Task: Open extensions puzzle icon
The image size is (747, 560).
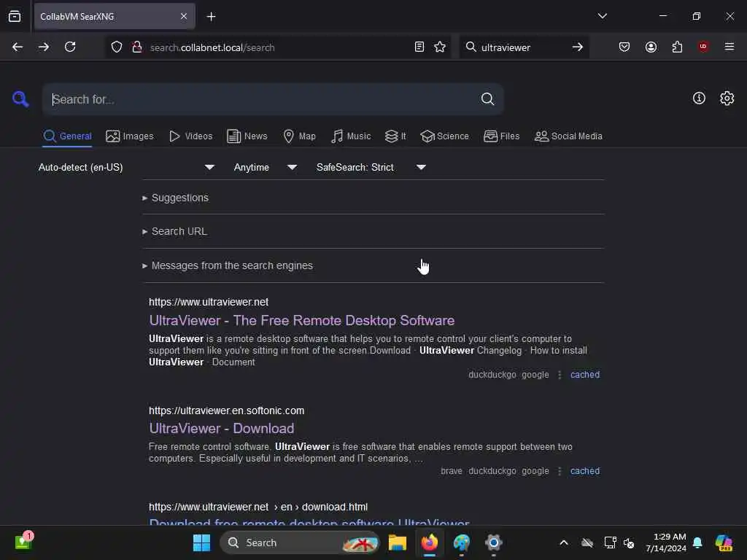Action: click(677, 47)
